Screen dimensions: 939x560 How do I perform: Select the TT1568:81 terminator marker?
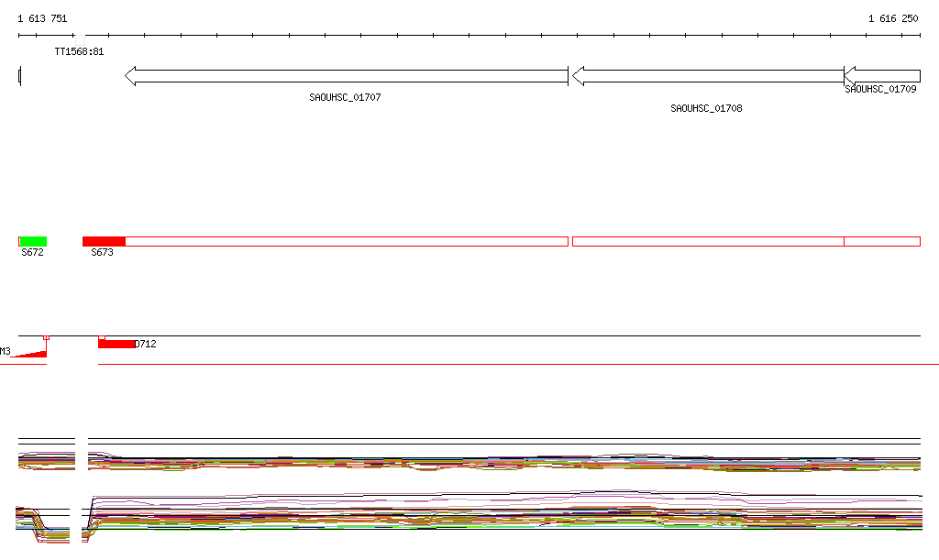(x=81, y=40)
